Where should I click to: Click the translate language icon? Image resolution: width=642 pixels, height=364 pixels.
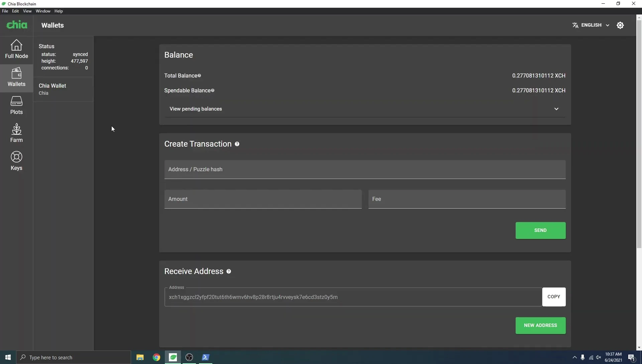pyautogui.click(x=575, y=25)
